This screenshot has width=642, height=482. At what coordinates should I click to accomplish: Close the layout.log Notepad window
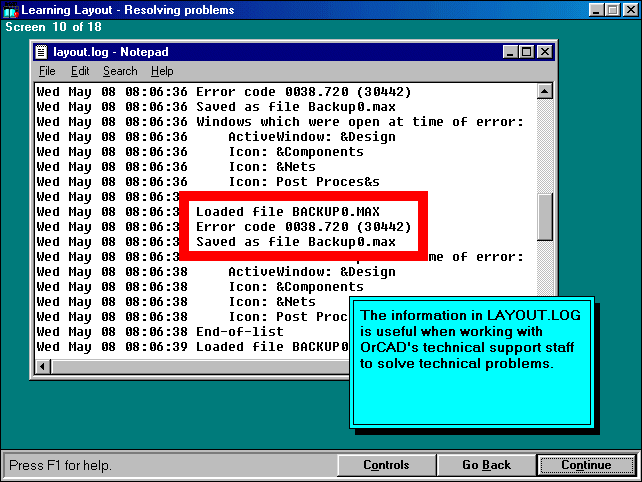(545, 51)
